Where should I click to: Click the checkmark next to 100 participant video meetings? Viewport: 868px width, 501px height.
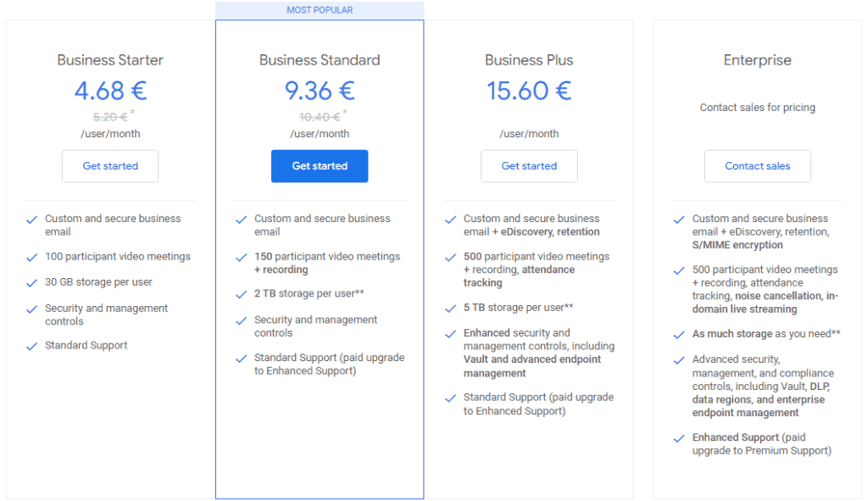[32, 256]
